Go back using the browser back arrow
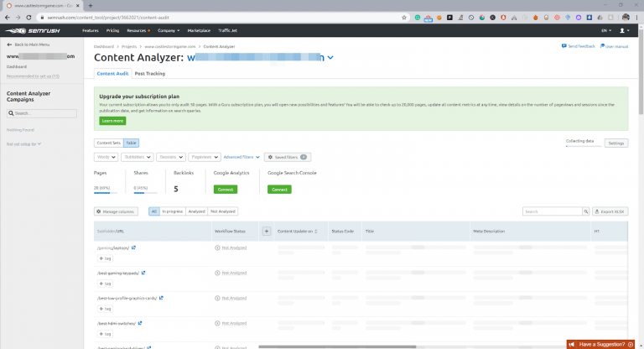 coord(8,18)
